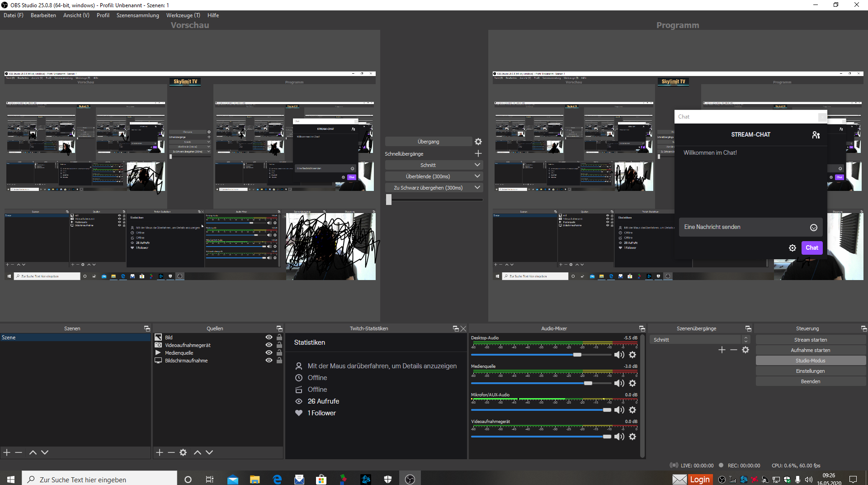The height and width of the screenshot is (485, 868).
Task: Click the Stream starten button
Action: pyautogui.click(x=810, y=340)
